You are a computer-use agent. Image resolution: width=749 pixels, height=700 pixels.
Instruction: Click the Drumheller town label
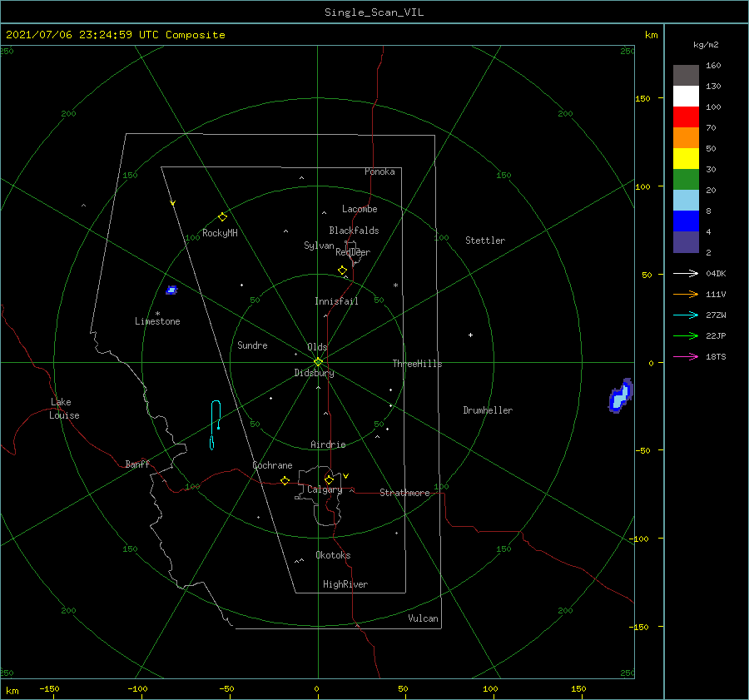tap(488, 410)
